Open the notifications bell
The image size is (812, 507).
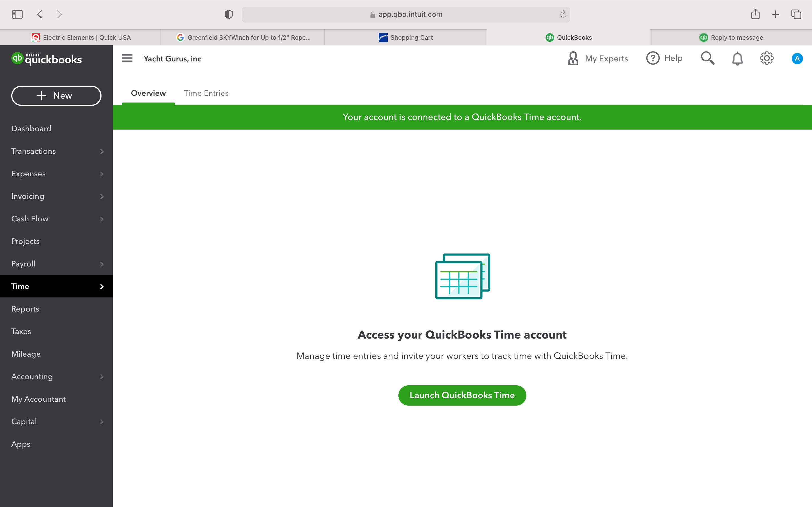point(737,58)
